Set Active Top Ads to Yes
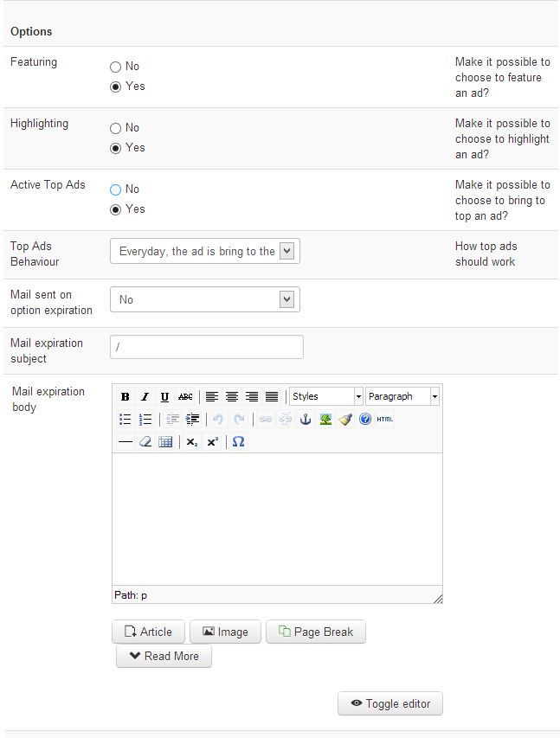 (115, 210)
